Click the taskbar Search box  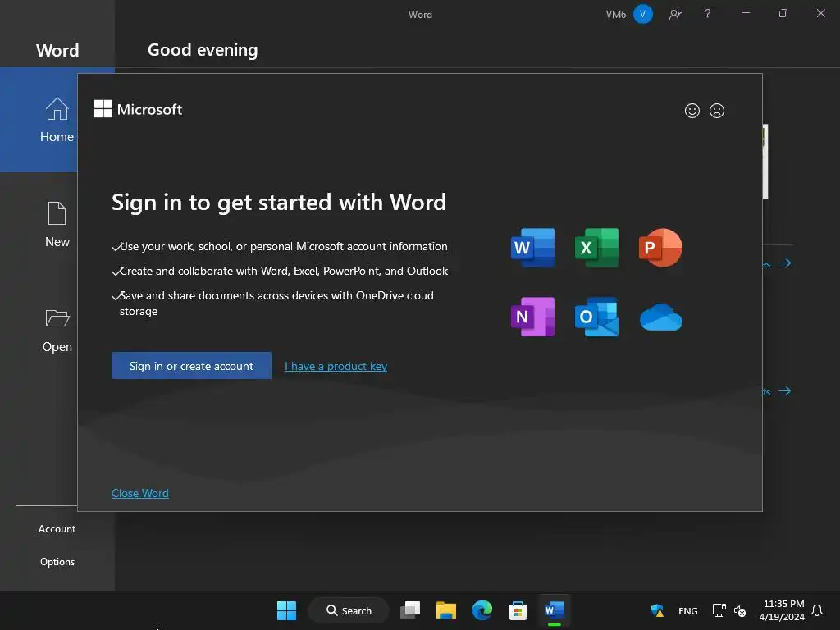349,610
